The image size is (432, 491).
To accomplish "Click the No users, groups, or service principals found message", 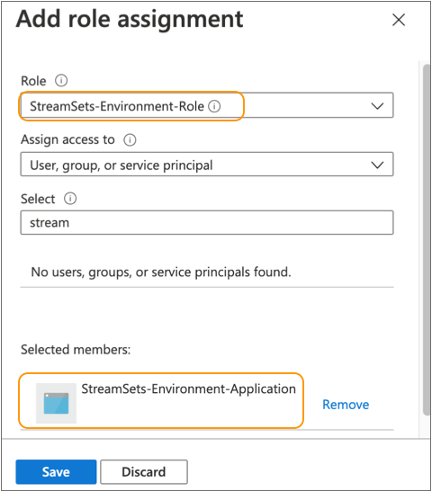I will coord(161,272).
